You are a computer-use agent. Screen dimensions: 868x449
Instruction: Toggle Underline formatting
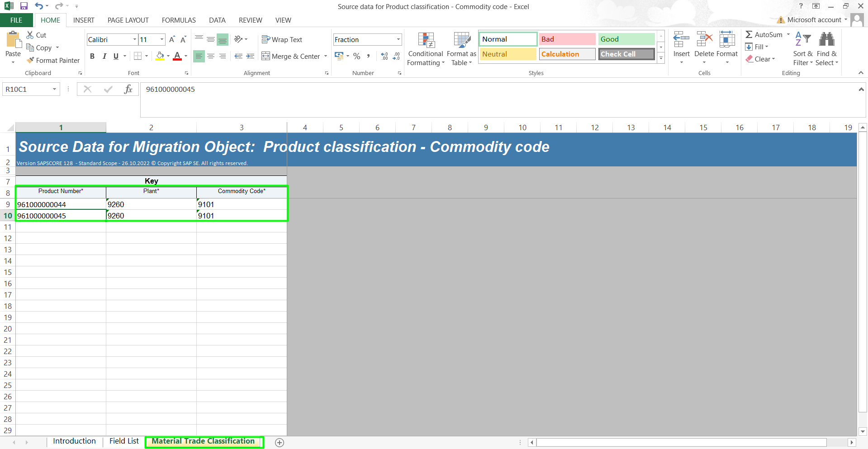116,56
